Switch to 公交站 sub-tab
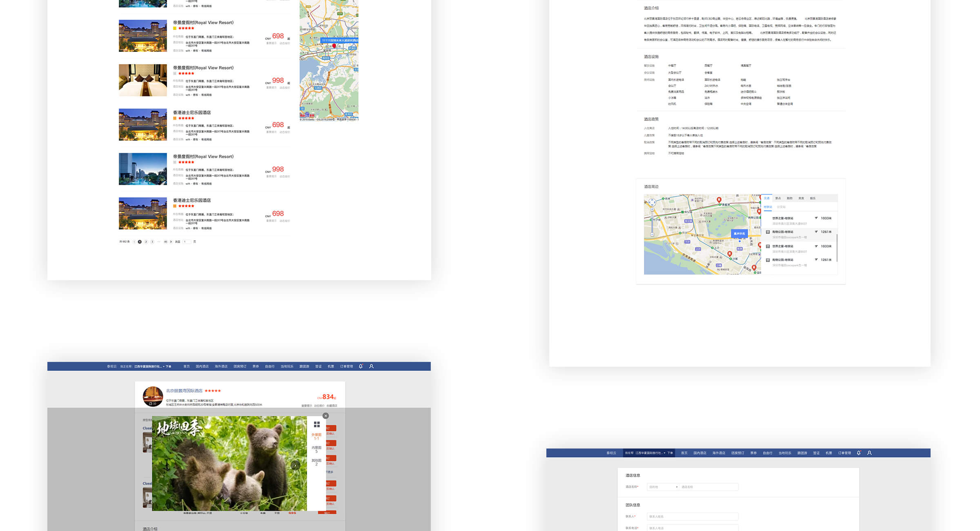 pyautogui.click(x=781, y=207)
